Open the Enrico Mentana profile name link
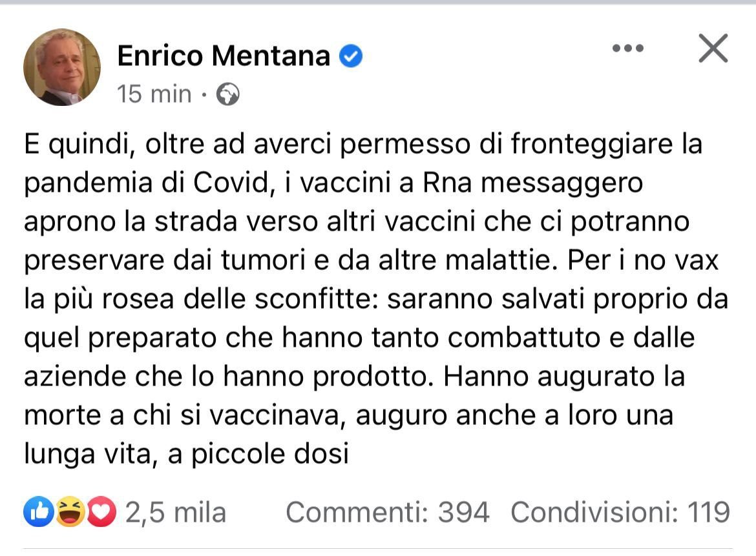Screen dimensions: 756x556 click(x=224, y=57)
